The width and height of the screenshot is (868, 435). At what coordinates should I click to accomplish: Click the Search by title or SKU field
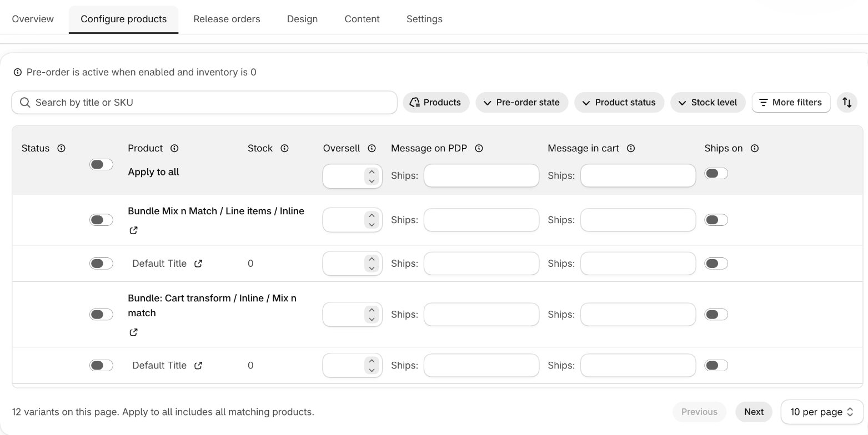pyautogui.click(x=204, y=103)
